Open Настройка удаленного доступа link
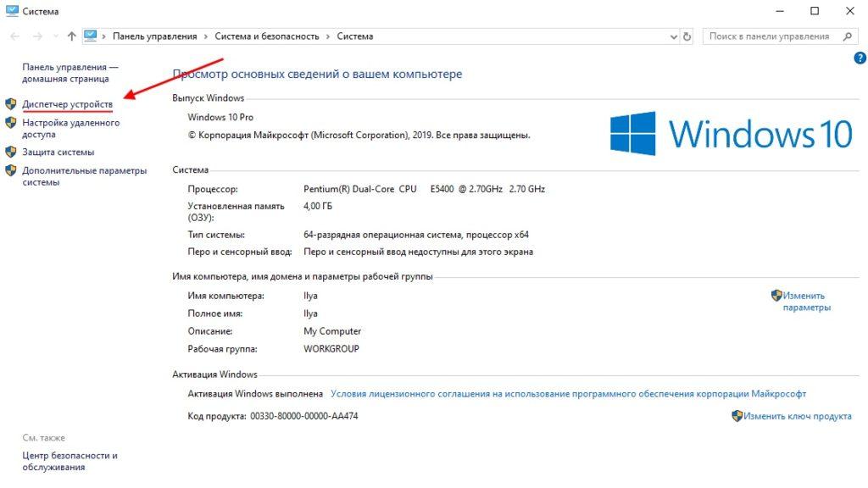The height and width of the screenshot is (488, 868). 70,129
